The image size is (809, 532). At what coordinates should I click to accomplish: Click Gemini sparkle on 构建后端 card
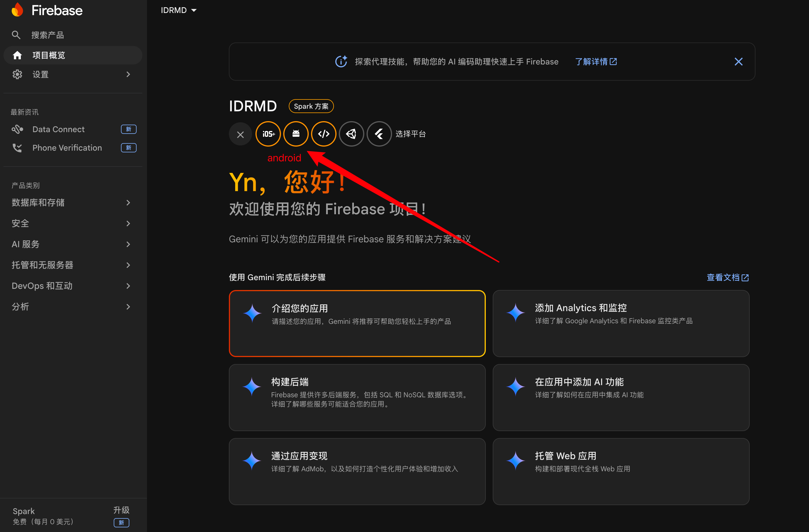click(x=252, y=387)
